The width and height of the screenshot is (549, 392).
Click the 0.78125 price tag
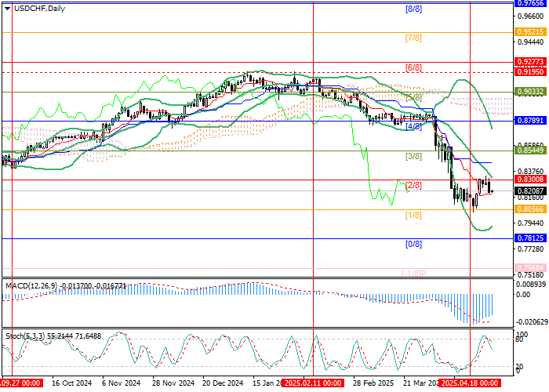tap(529, 238)
